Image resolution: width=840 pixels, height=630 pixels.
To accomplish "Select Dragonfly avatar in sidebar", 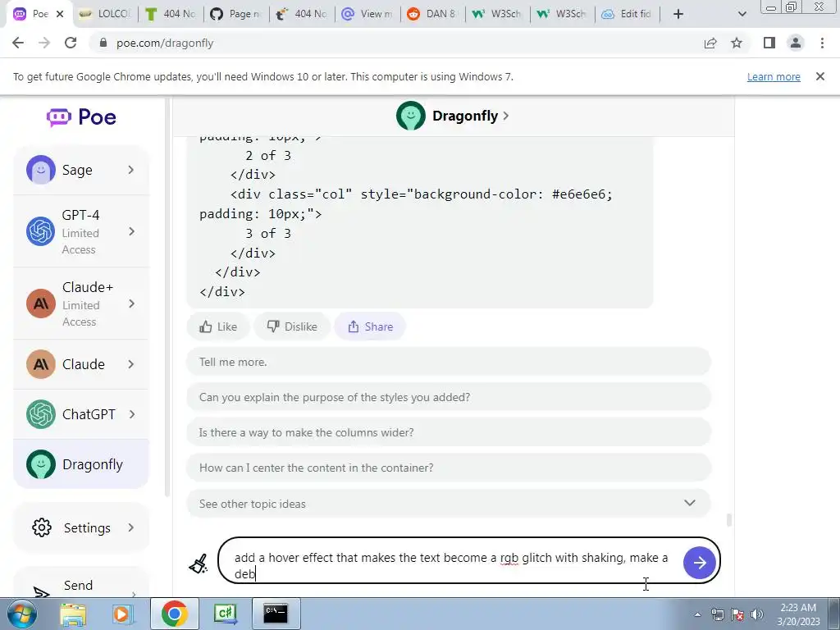I will [41, 464].
